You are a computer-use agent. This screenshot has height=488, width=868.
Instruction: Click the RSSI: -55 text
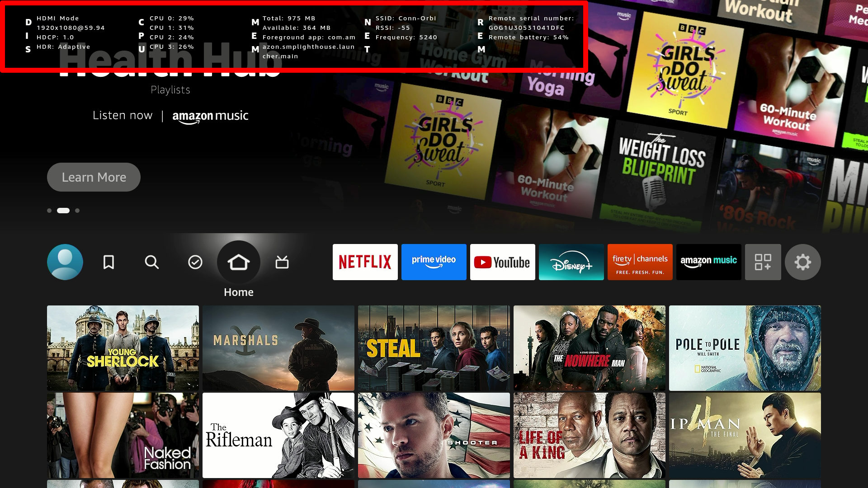tap(393, 28)
